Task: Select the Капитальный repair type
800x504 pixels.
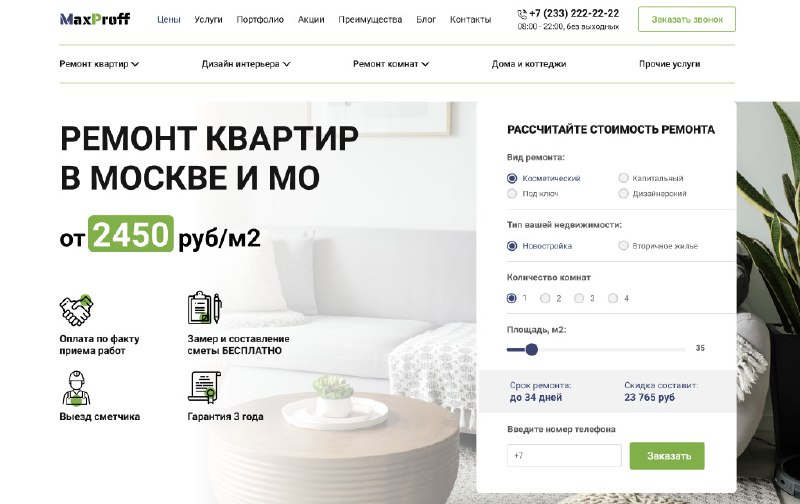Action: coord(623,178)
